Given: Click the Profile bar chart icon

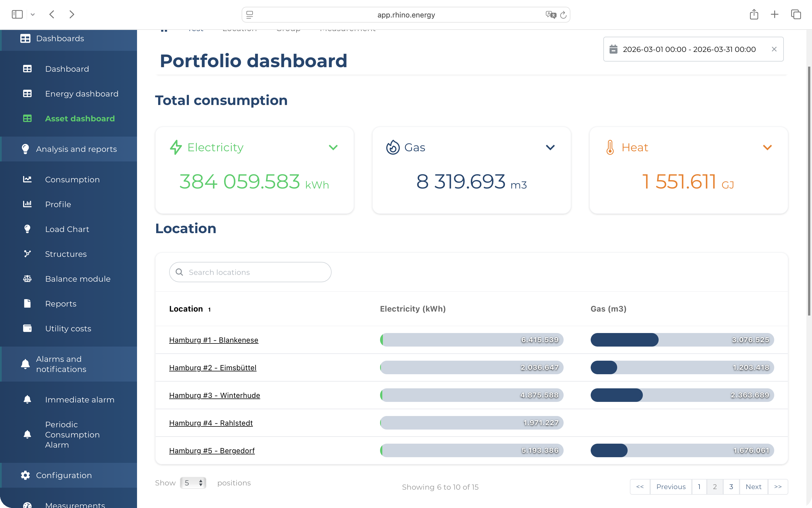Looking at the screenshot, I should coord(27,204).
